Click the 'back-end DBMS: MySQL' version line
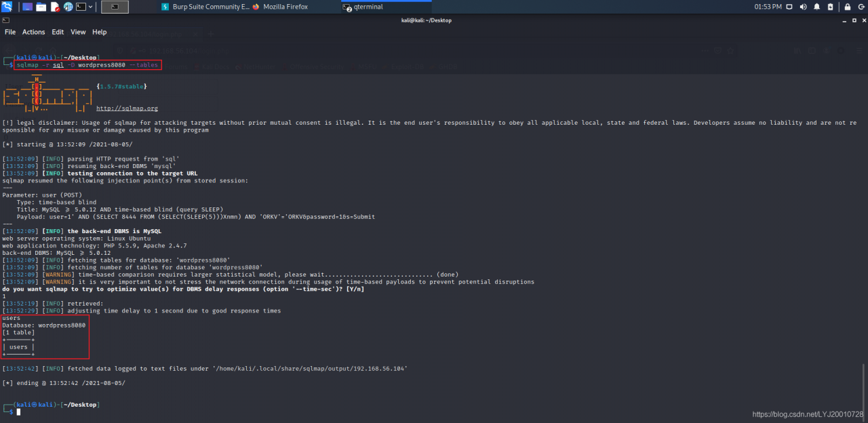The image size is (868, 423). click(x=56, y=253)
